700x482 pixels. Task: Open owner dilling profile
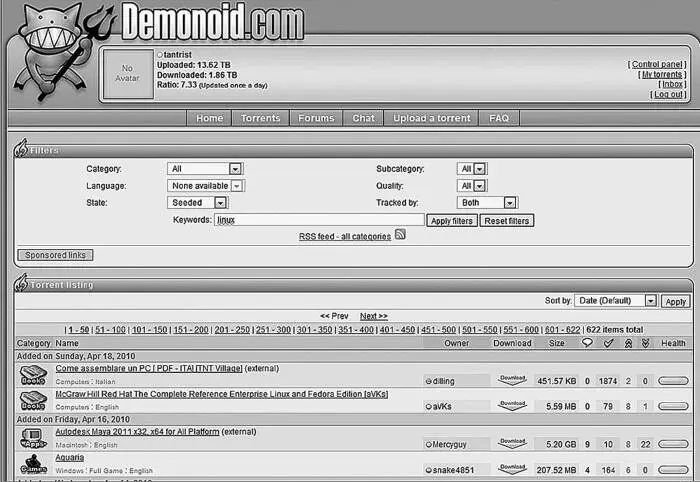coord(443,381)
